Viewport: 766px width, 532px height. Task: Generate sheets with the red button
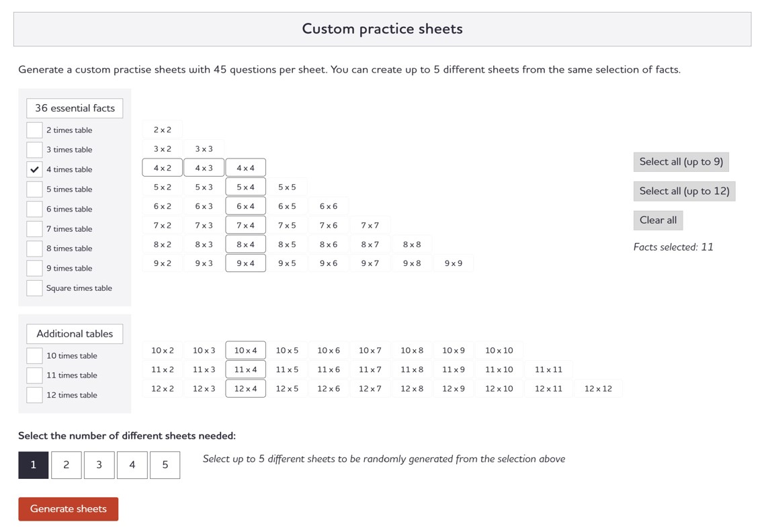pos(68,509)
